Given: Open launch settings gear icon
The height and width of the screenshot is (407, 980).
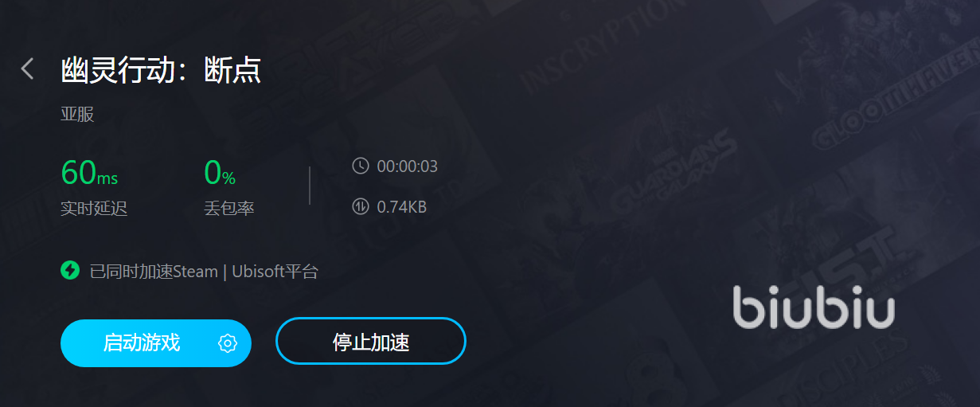Looking at the screenshot, I should pyautogui.click(x=228, y=343).
